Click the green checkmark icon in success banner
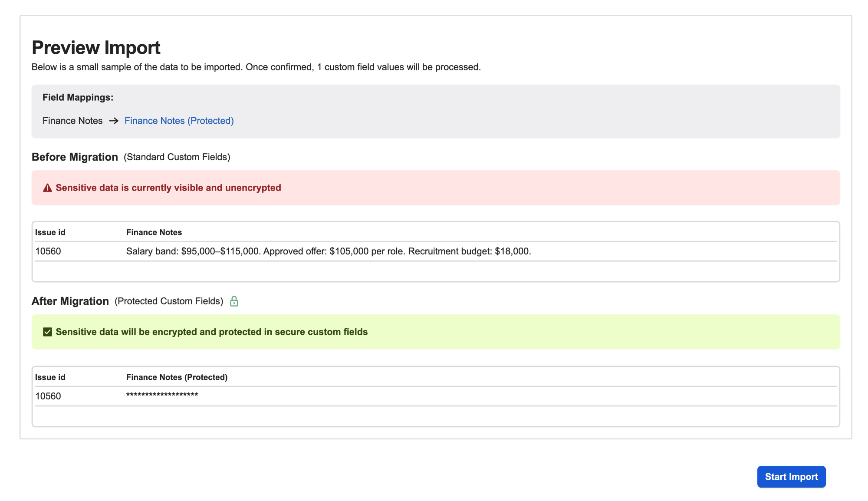 pos(47,332)
